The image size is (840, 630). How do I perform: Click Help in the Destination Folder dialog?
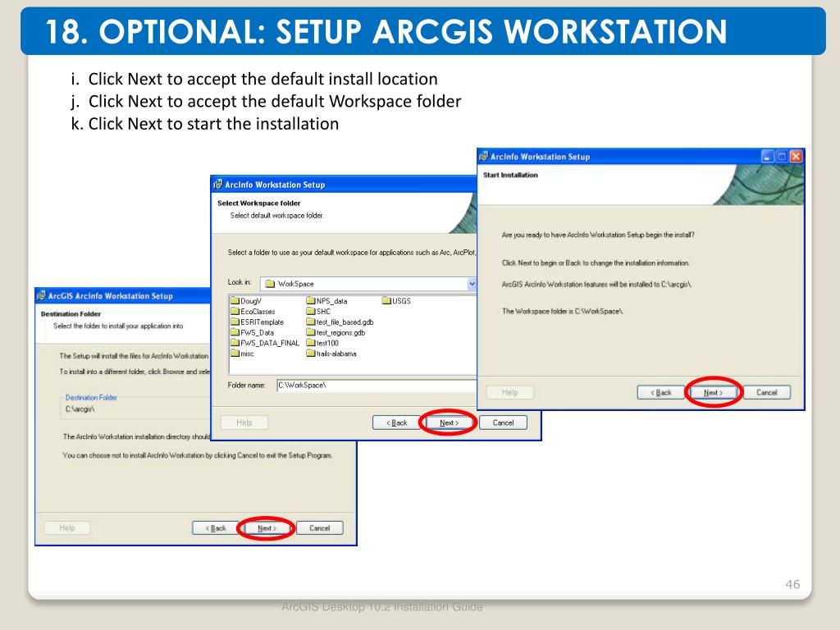[67, 528]
